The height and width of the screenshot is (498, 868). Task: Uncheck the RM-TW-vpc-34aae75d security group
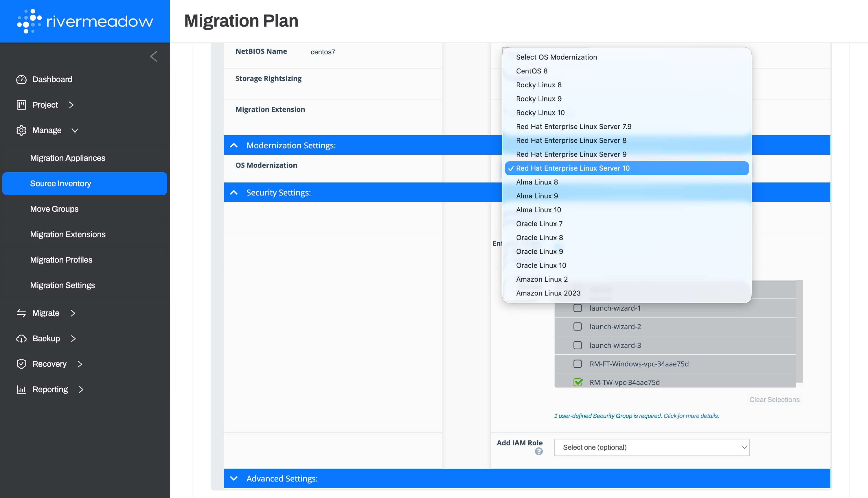[578, 382]
